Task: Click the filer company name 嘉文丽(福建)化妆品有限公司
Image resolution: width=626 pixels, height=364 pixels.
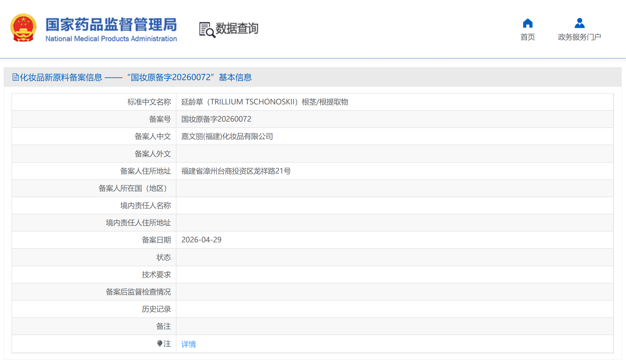Action: (x=227, y=136)
